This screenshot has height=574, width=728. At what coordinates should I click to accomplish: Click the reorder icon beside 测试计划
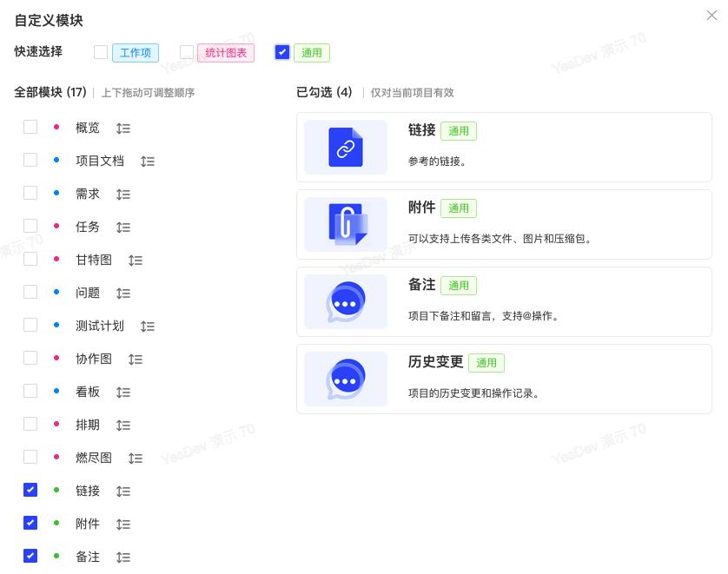tap(148, 326)
